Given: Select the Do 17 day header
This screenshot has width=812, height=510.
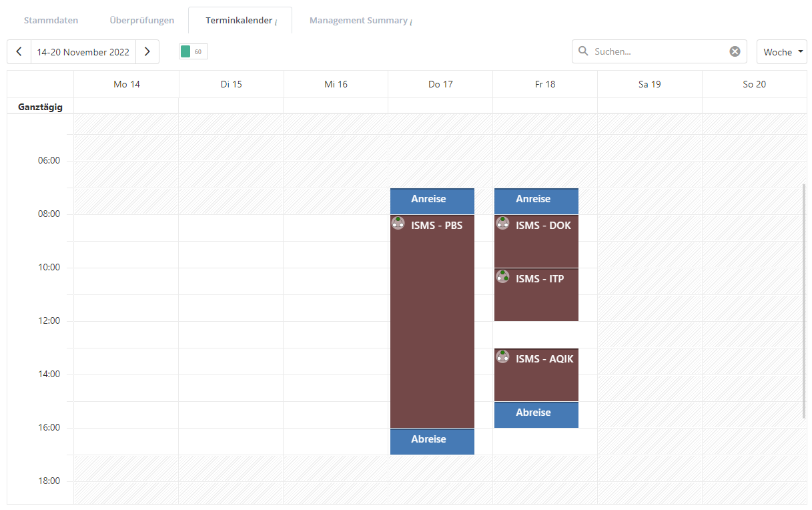Looking at the screenshot, I should pos(440,84).
